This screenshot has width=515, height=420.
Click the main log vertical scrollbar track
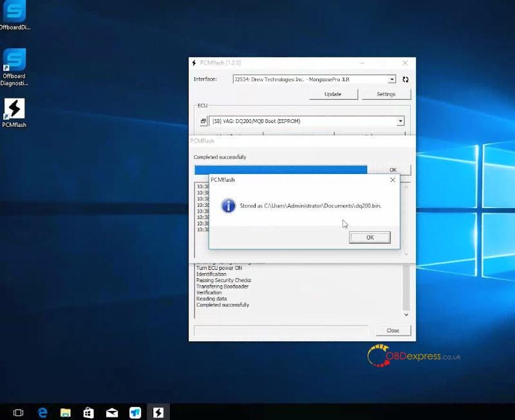point(406,287)
